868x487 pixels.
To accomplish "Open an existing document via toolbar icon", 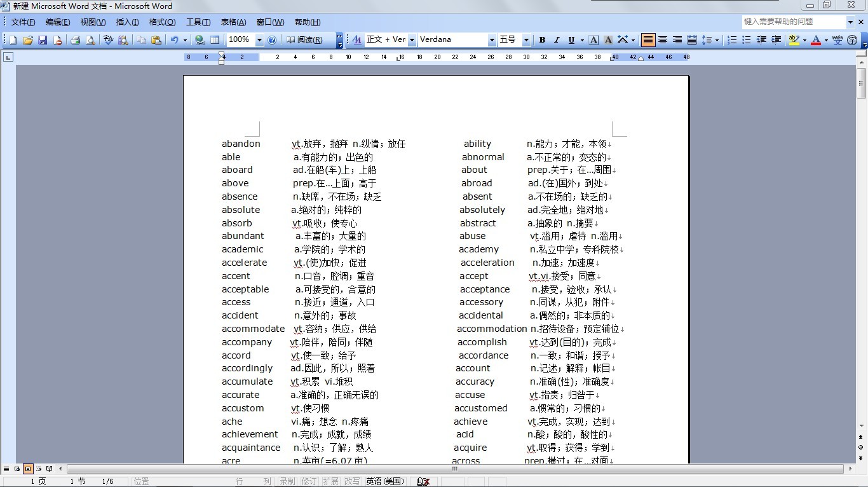I will pos(27,39).
